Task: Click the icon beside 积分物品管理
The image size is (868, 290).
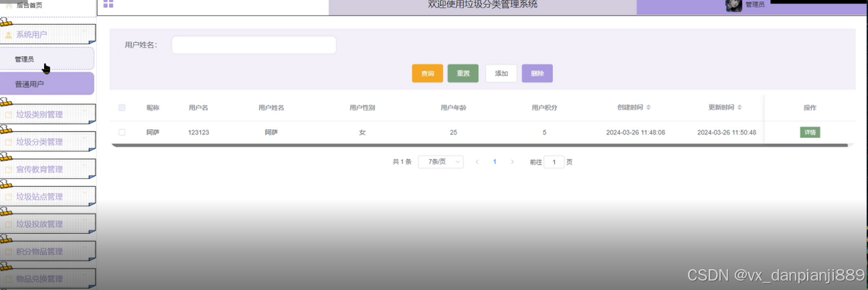Action: coord(9,252)
